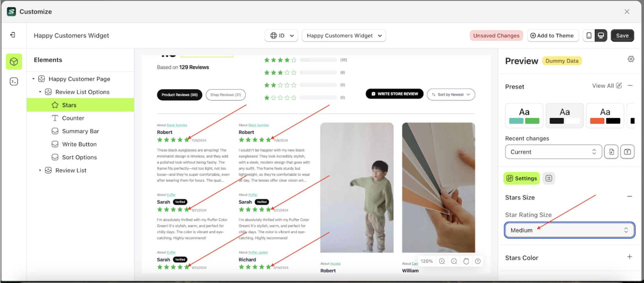Image resolution: width=644 pixels, height=283 pixels.
Task: Select the hand pan tool
Action: pos(466,261)
